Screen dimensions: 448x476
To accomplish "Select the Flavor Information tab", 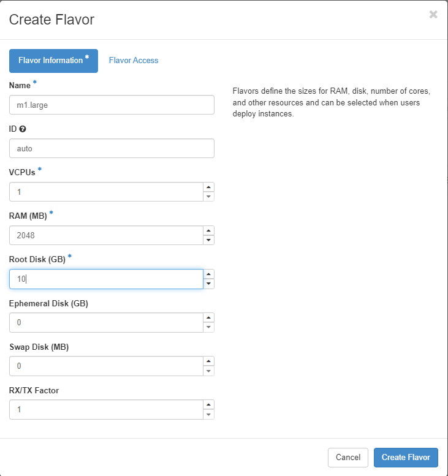I will coord(53,61).
